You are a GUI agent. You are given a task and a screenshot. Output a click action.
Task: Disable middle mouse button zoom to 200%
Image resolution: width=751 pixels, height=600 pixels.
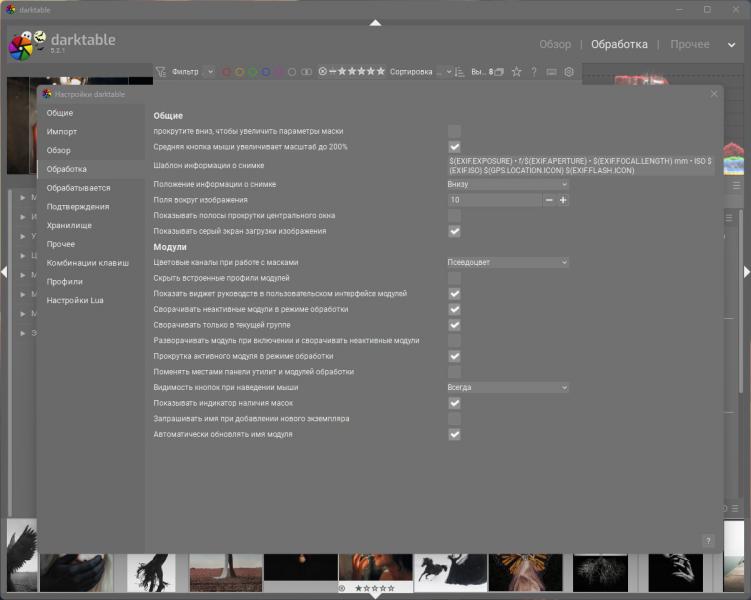click(x=454, y=147)
